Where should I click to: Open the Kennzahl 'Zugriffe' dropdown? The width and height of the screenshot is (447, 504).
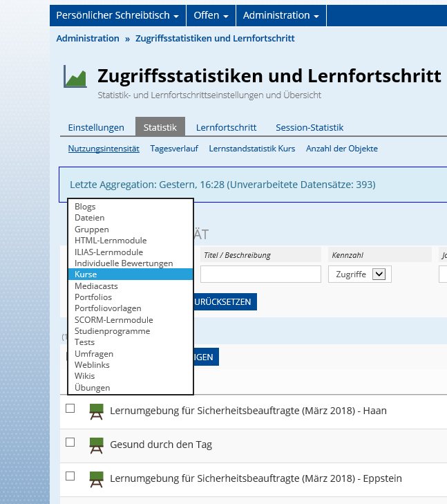pos(358,274)
